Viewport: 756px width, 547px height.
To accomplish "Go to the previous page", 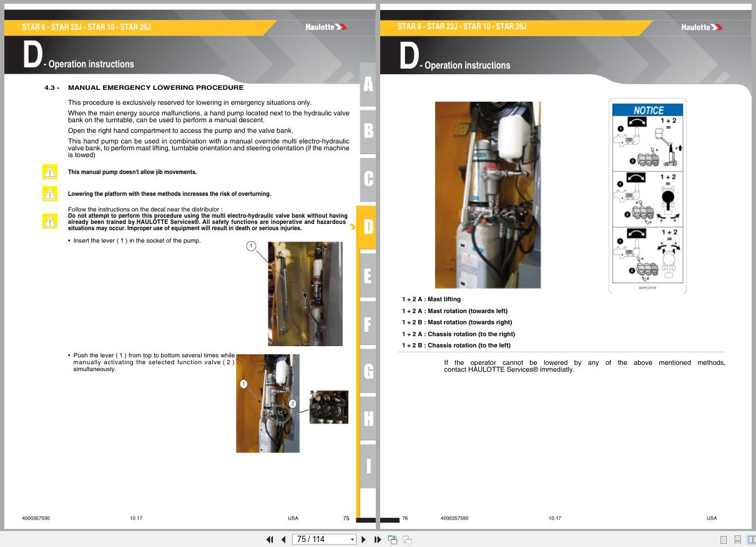I will (283, 540).
